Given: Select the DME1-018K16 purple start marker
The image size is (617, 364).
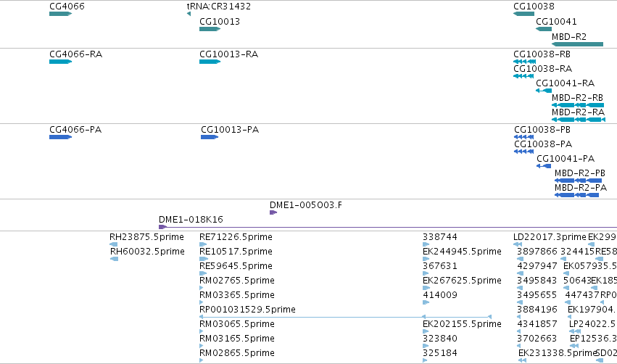Looking at the screenshot, I should coord(162,227).
